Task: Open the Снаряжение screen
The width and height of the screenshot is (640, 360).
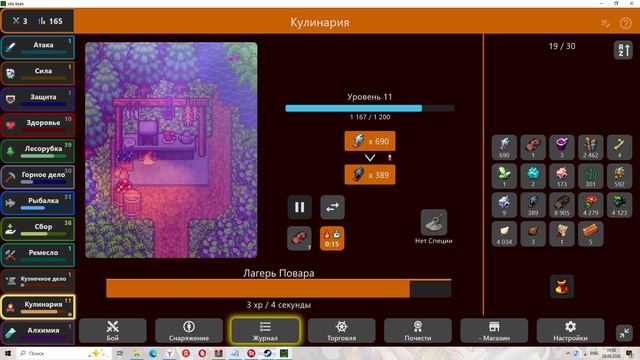Action: point(189,331)
